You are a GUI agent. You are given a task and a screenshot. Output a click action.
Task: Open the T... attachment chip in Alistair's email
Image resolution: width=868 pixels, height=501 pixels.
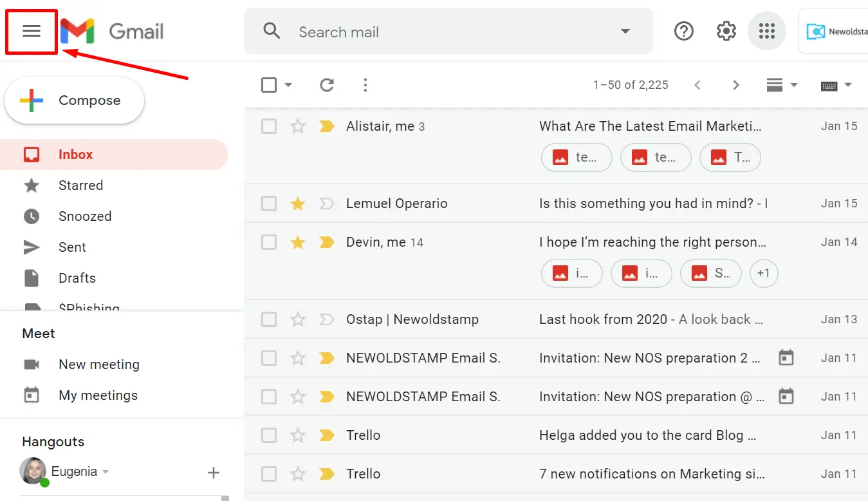pos(730,157)
